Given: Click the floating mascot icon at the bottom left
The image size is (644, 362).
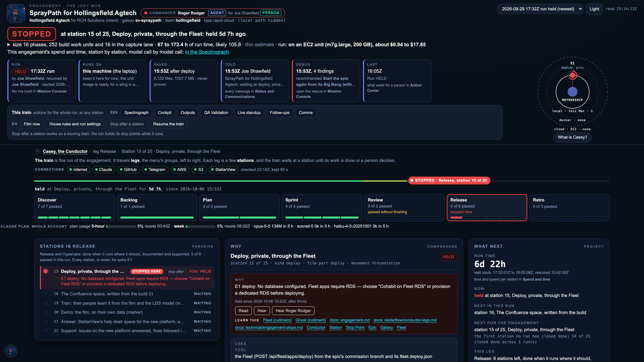Looking at the screenshot, I should point(11,351).
